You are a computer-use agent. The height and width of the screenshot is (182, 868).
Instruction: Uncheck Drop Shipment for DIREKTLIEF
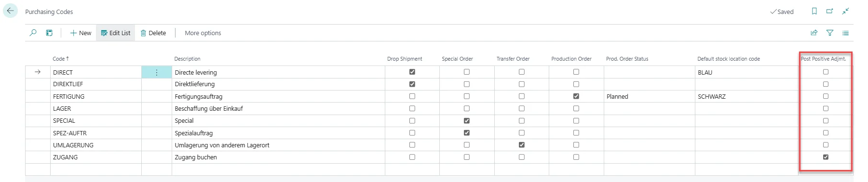click(x=412, y=84)
